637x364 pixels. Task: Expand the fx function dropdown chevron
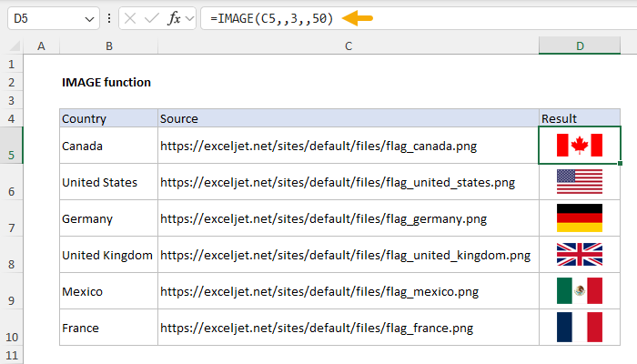coord(188,18)
